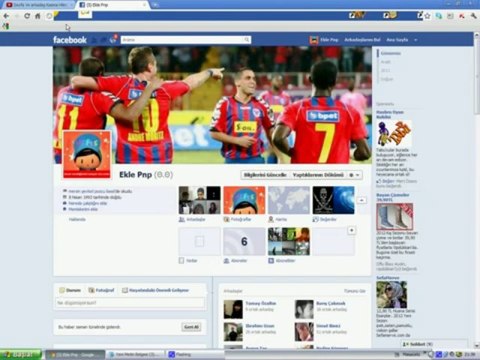Switch to Chrome taskbar item Ekle Pnp

75,355
